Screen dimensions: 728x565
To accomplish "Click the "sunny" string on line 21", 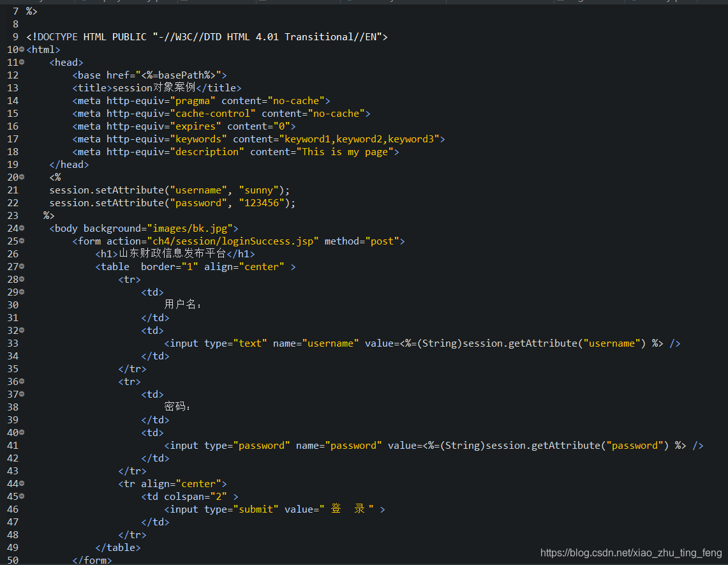I will click(259, 190).
